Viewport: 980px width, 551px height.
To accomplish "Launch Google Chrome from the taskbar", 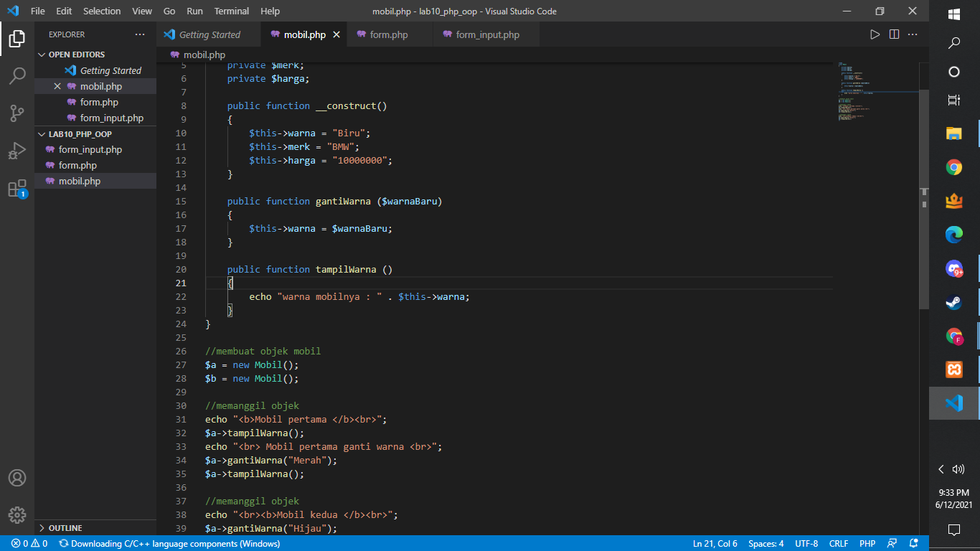I will 953,166.
